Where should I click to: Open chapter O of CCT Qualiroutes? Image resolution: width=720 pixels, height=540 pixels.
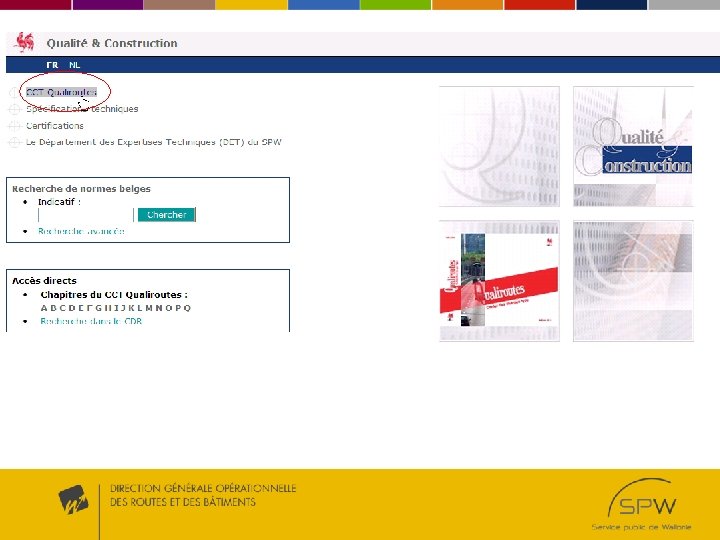169,308
